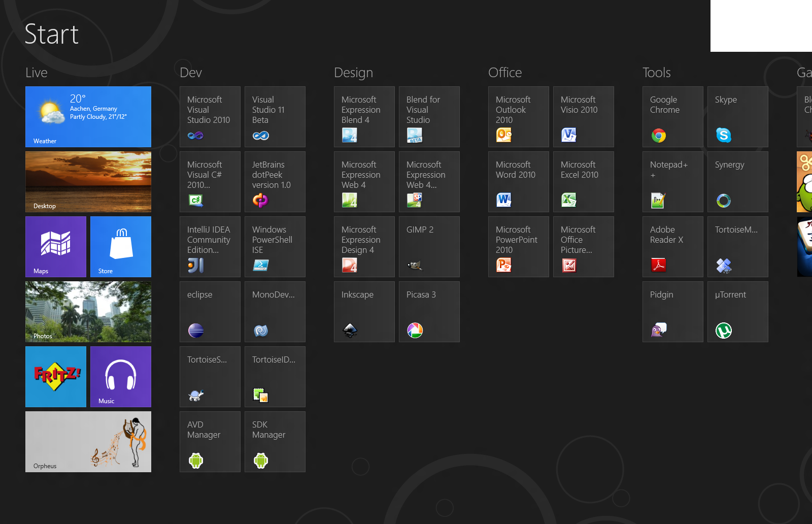
Task: Launch Microsoft Expression Blend 4
Action: (364, 117)
